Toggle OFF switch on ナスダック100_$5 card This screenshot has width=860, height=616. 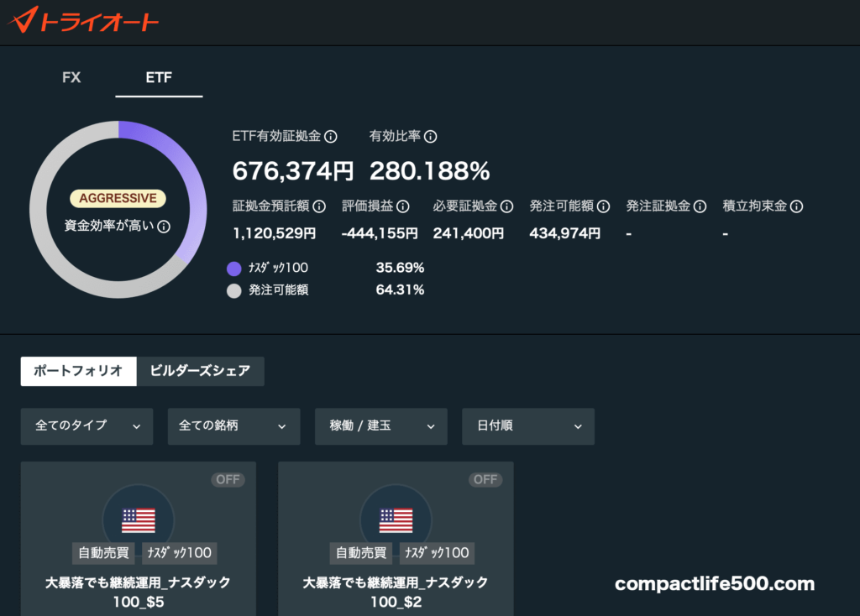(x=228, y=479)
